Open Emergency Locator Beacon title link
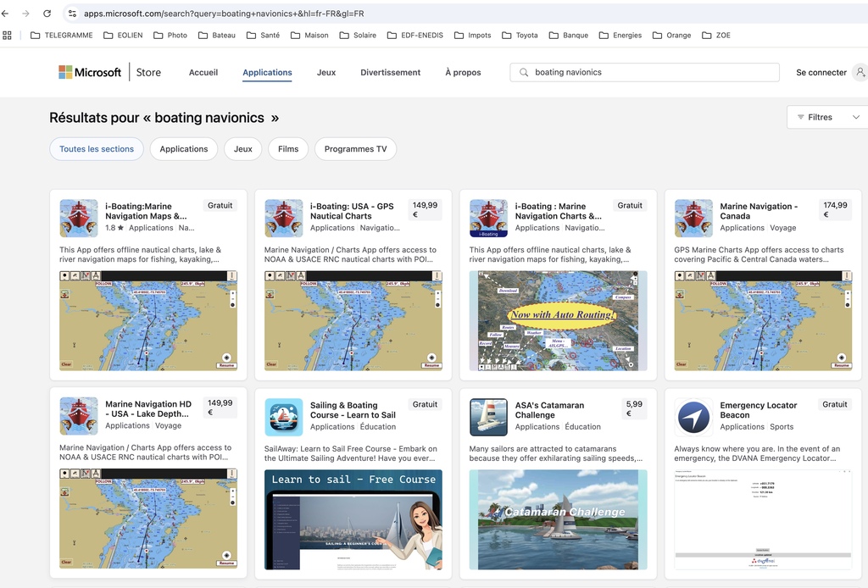The height and width of the screenshot is (588, 868). pyautogui.click(x=759, y=410)
